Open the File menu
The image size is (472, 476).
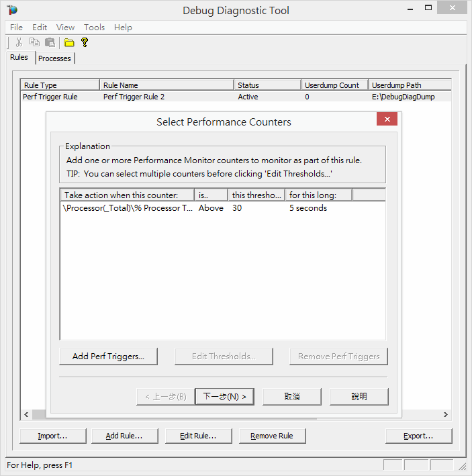pos(16,28)
